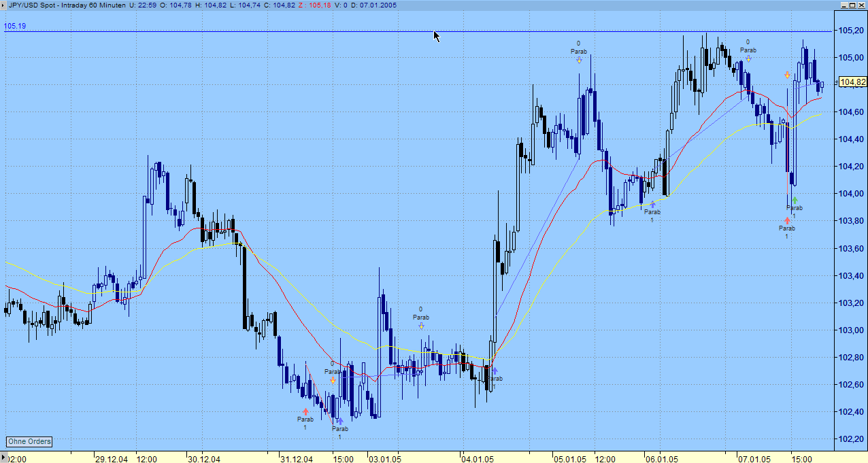Click the orange down arrow below 31.12.04 Parab label

coord(333,380)
